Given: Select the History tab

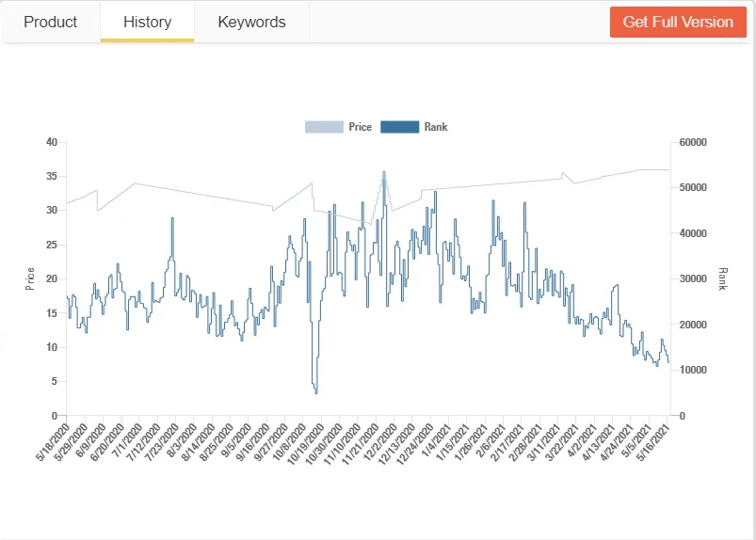Looking at the screenshot, I should click(147, 23).
